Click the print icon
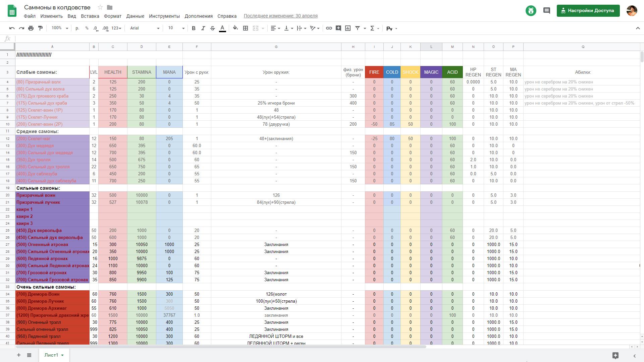 click(31, 28)
